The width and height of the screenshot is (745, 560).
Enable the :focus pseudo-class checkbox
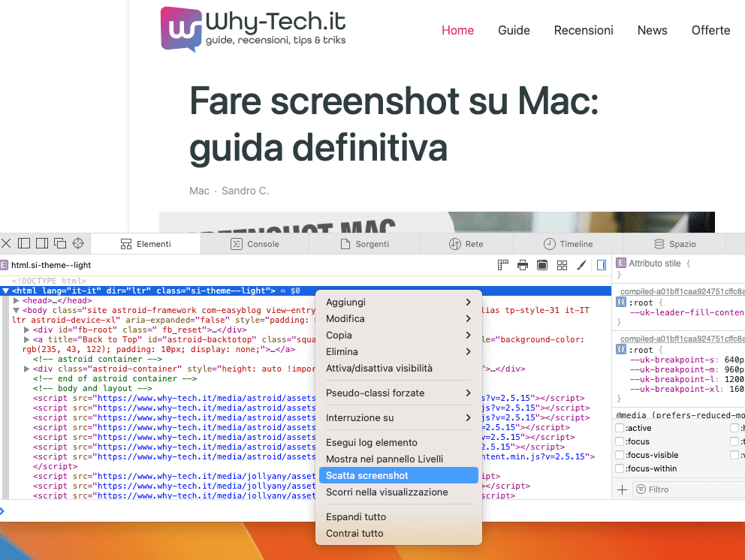coord(620,441)
